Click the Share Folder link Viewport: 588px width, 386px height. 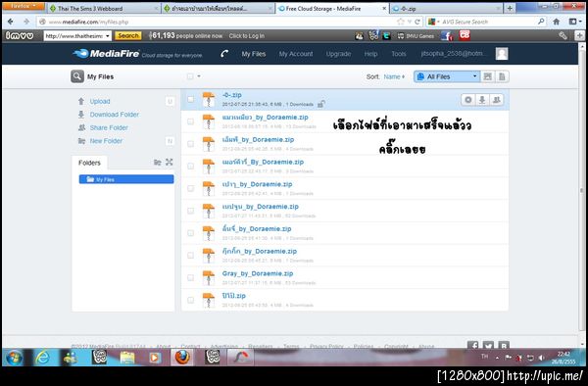(109, 127)
